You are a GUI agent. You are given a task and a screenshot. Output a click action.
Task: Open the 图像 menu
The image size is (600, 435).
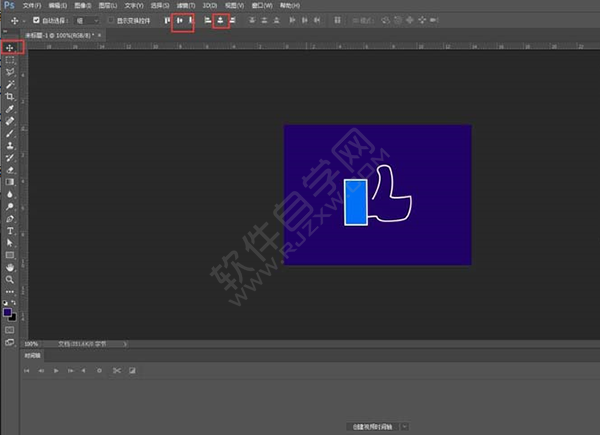[x=81, y=6]
